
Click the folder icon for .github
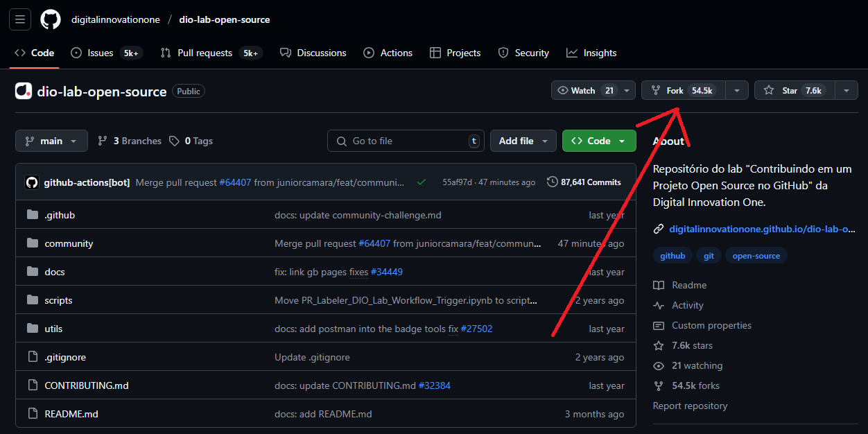(33, 215)
